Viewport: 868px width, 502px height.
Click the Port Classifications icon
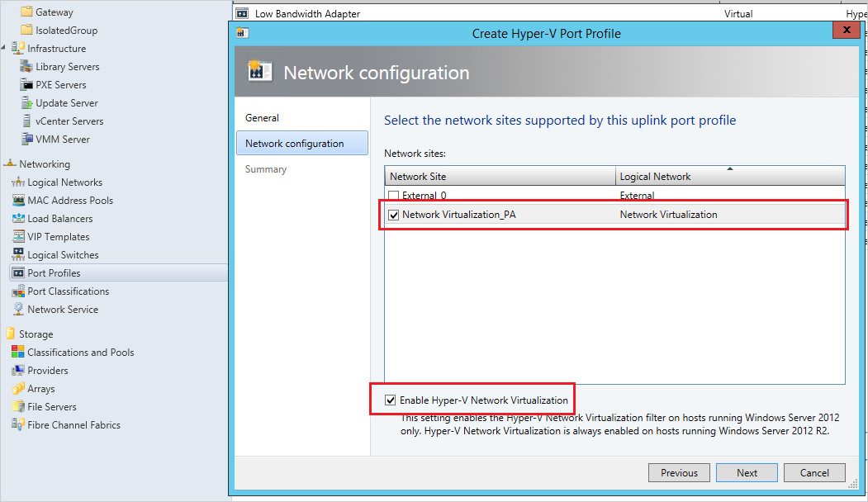click(x=18, y=291)
